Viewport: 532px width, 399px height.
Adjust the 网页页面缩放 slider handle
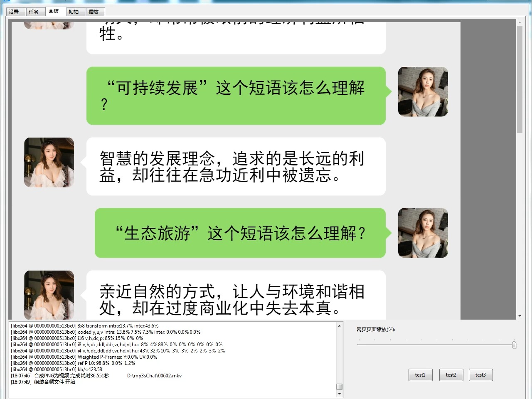(x=514, y=345)
